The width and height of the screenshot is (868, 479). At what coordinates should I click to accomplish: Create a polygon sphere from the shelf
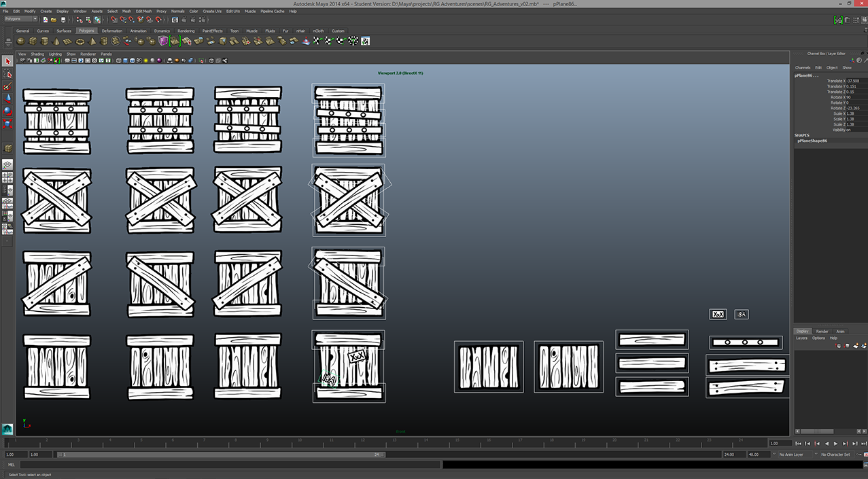pos(22,41)
